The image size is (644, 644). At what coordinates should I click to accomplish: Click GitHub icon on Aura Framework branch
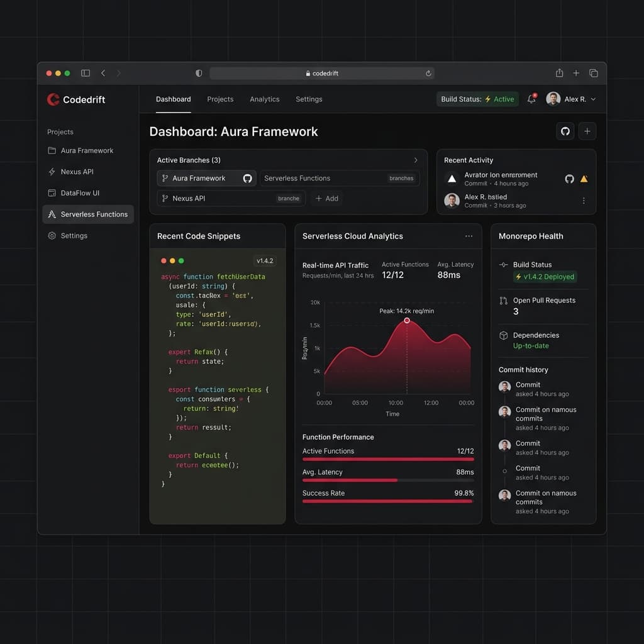pos(247,178)
